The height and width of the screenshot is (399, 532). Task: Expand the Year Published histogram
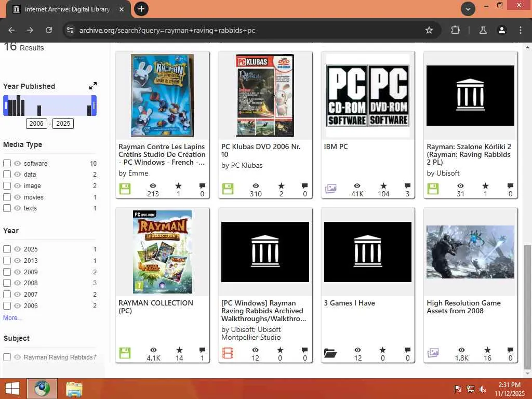(x=92, y=86)
